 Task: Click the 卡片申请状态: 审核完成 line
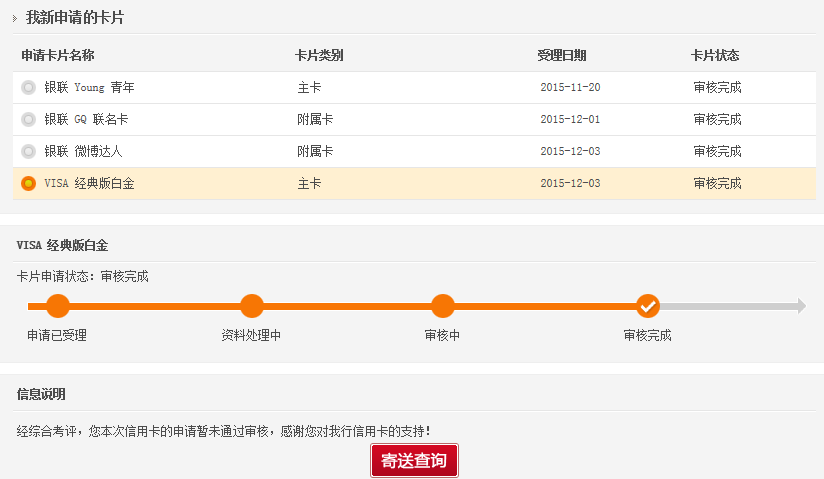coord(83,277)
